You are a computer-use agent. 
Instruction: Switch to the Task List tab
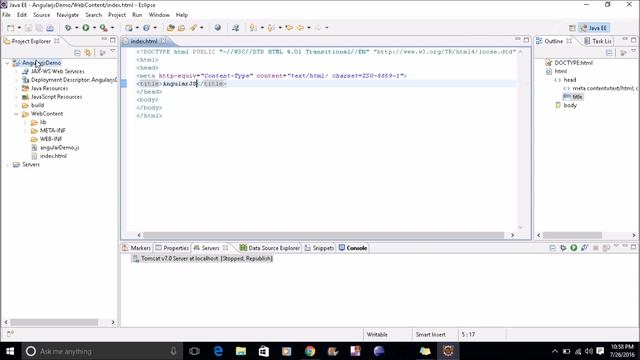point(598,41)
